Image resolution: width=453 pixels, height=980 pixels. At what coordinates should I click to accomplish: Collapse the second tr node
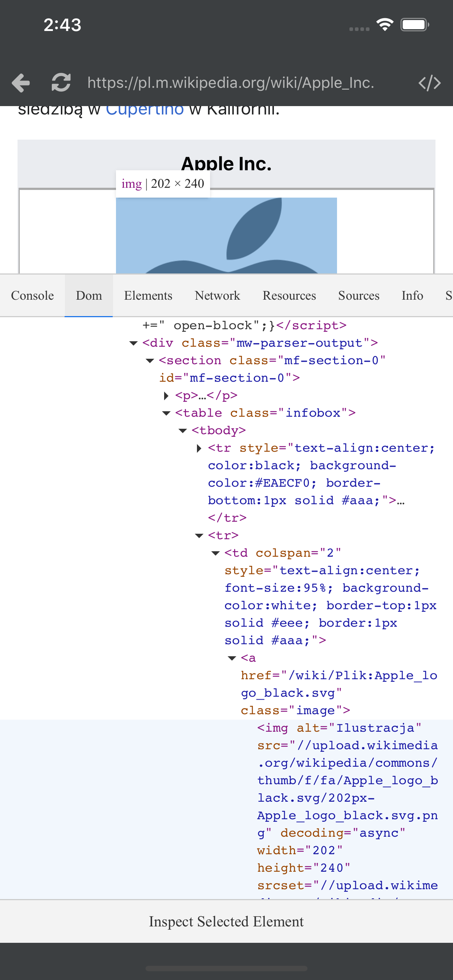[199, 536]
